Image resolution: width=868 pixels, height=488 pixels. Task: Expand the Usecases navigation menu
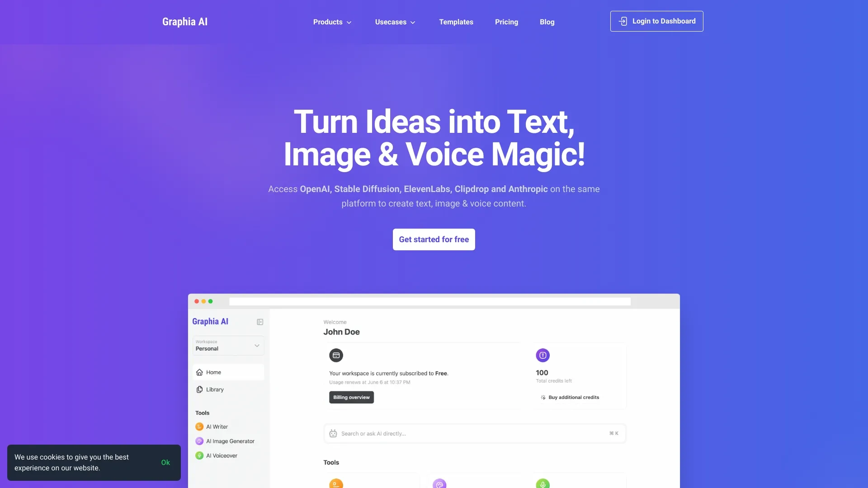point(395,21)
